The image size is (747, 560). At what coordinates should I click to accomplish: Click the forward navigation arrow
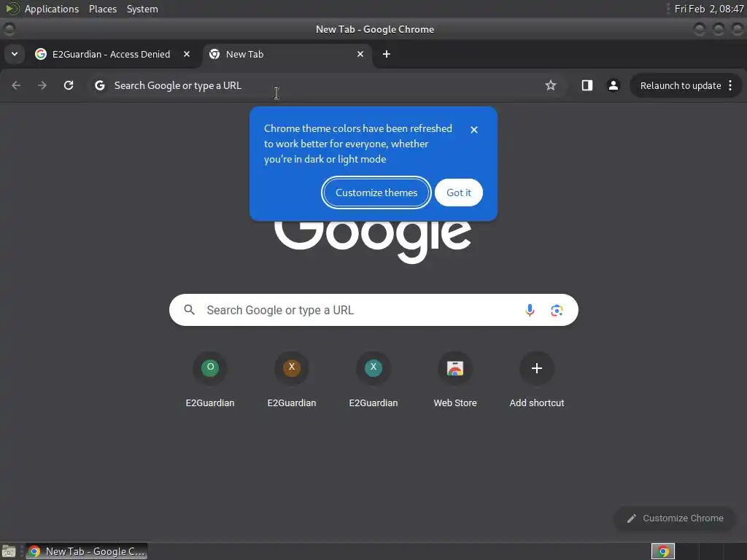(42, 86)
